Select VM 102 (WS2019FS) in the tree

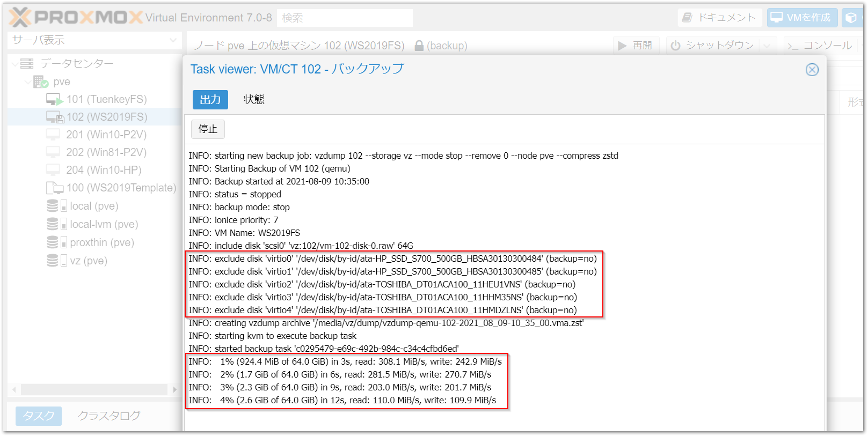click(x=106, y=117)
